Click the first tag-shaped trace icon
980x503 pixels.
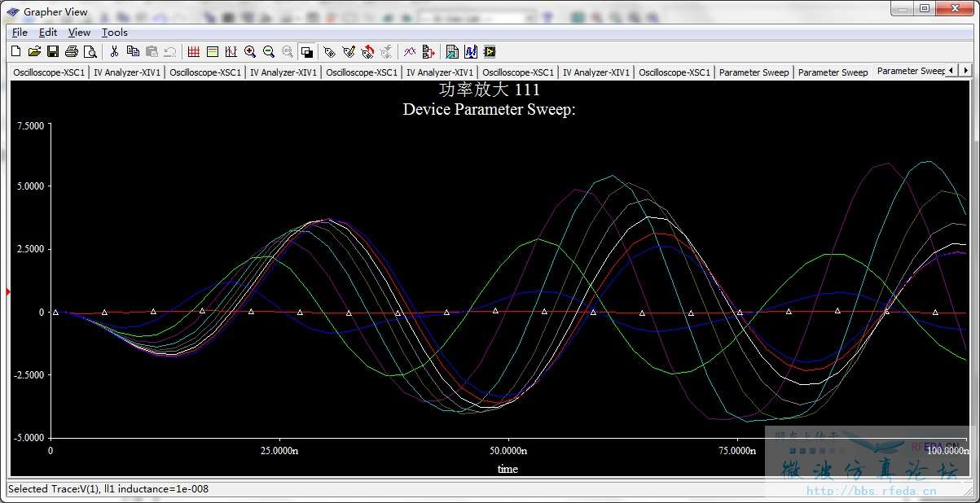(330, 51)
